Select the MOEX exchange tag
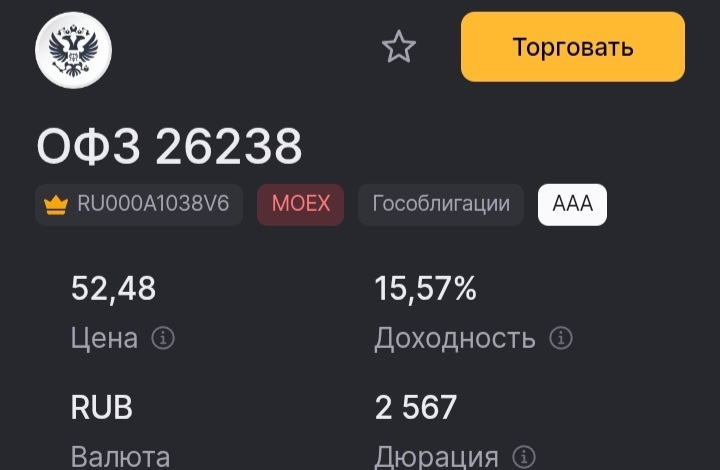Viewport: 720px width, 470px height. pos(300,205)
